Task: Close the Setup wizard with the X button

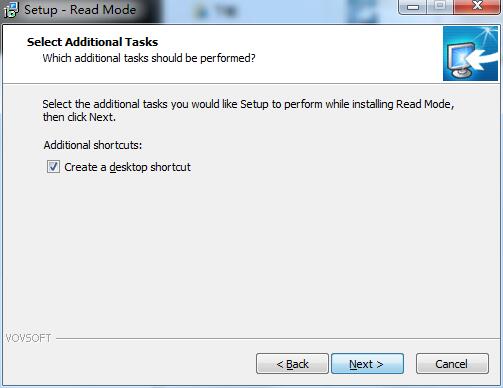Action: [477, 7]
